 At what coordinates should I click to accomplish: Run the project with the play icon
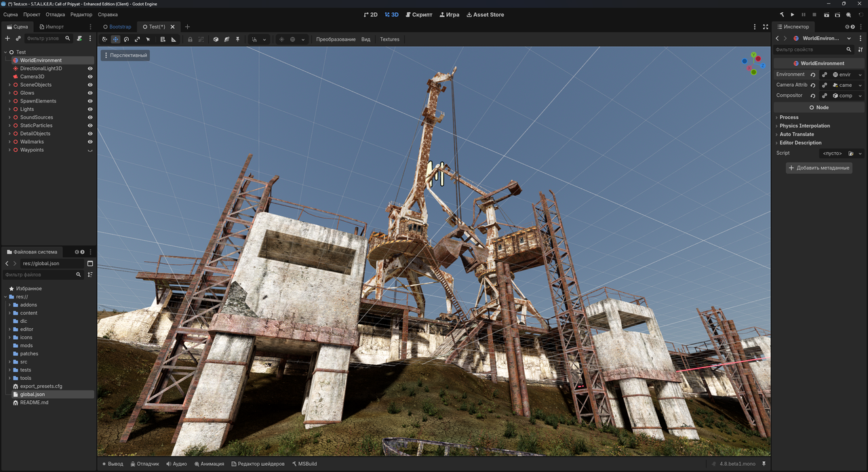pyautogui.click(x=792, y=14)
